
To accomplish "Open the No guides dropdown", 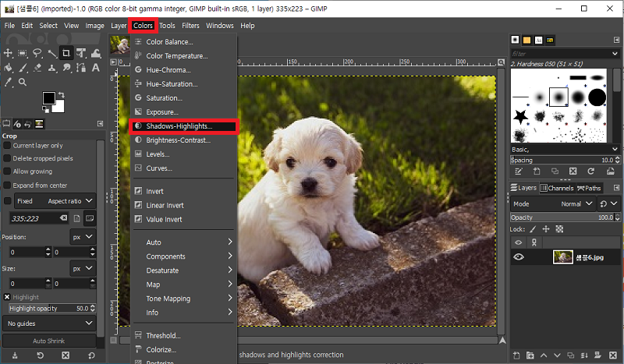I will [x=49, y=323].
